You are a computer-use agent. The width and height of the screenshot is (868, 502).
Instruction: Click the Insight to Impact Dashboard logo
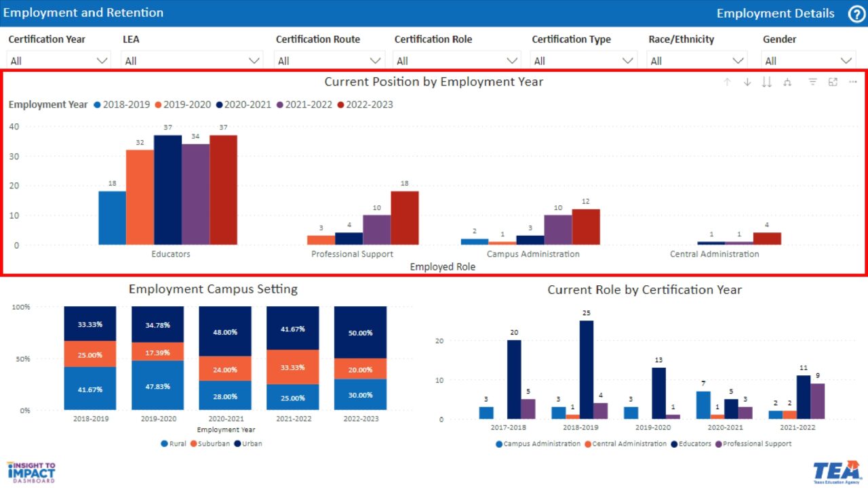pyautogui.click(x=31, y=472)
